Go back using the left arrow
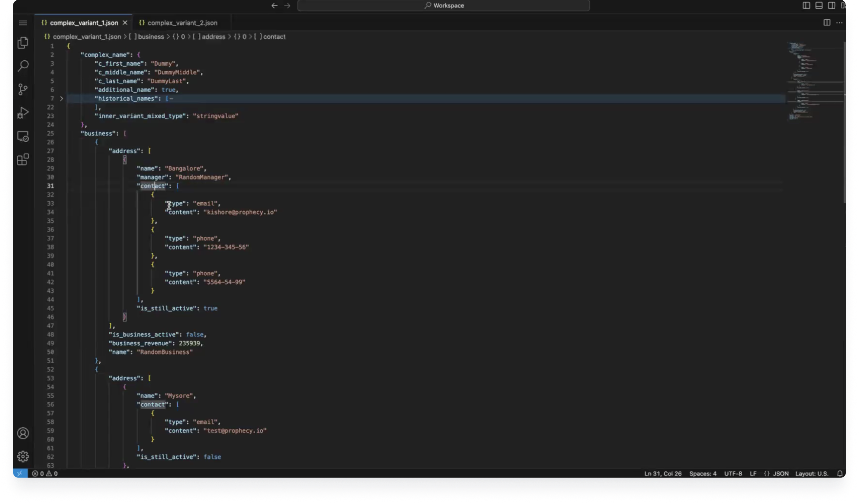Screen dimensions: 859x504 [274, 6]
